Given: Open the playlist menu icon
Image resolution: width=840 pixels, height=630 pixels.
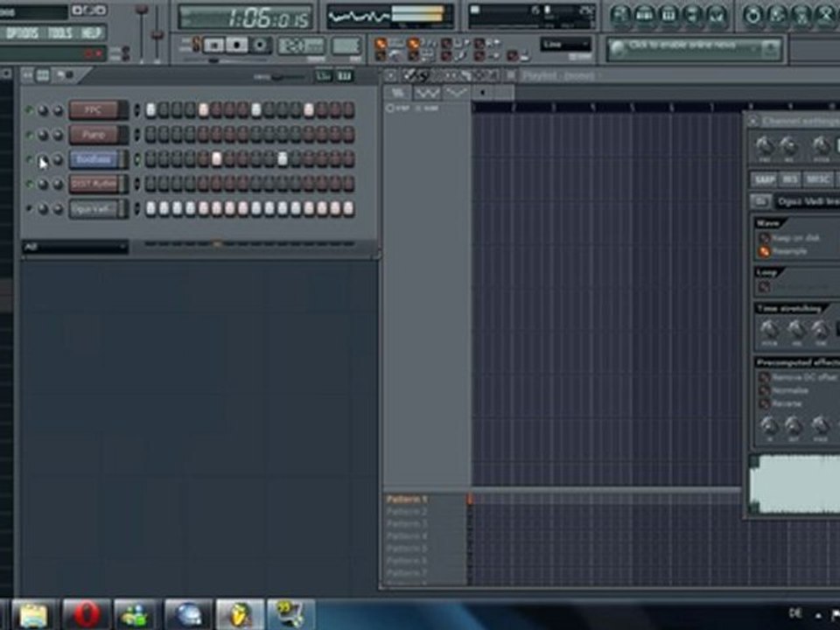Looking at the screenshot, I should click(391, 76).
